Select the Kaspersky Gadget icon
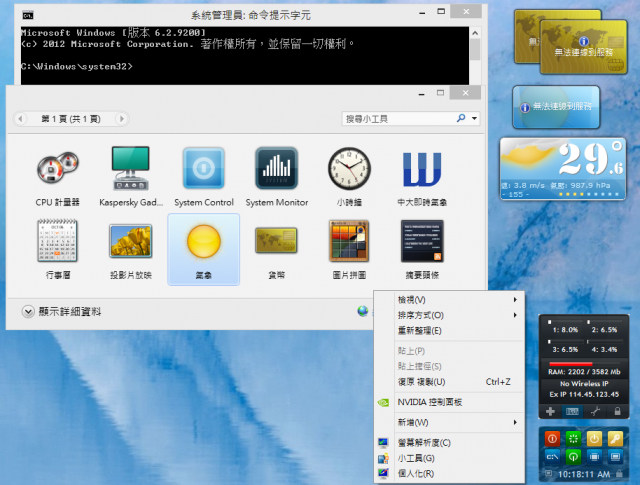 [x=131, y=176]
